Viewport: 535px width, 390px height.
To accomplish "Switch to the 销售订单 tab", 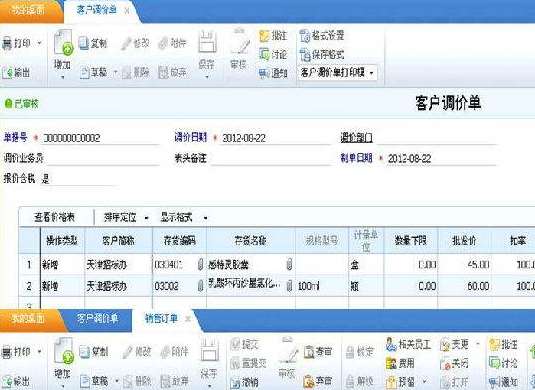I will pyautogui.click(x=161, y=318).
